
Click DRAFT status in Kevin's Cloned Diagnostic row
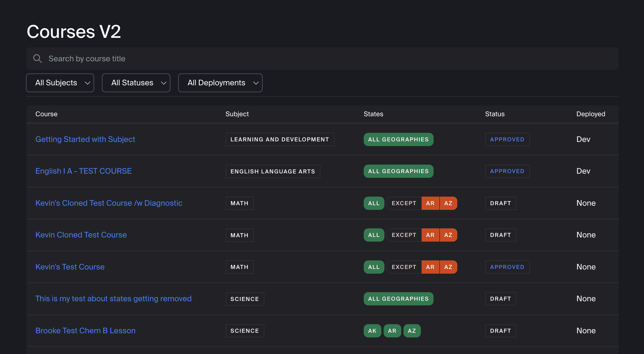[500, 203]
